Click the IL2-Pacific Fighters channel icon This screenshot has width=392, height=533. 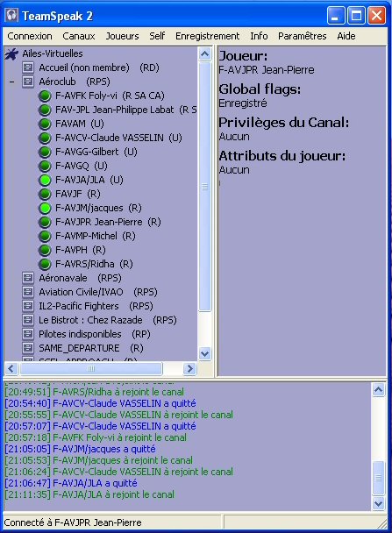point(28,306)
